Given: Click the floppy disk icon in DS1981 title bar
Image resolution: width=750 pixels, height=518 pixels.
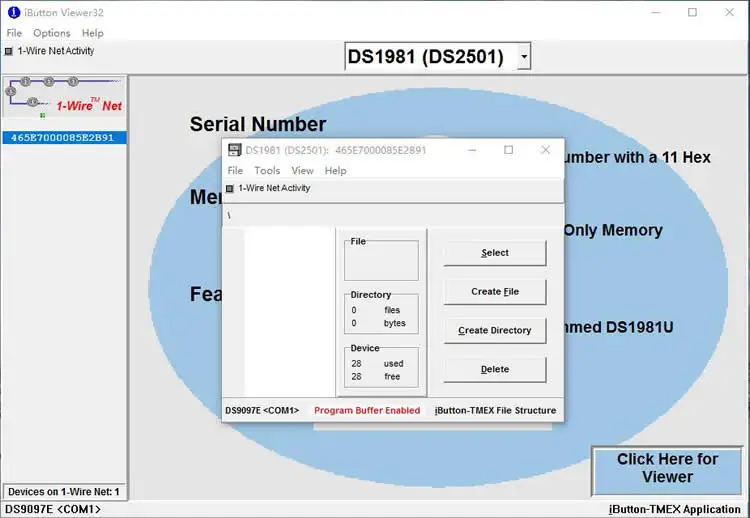Looking at the screenshot, I should 234,150.
